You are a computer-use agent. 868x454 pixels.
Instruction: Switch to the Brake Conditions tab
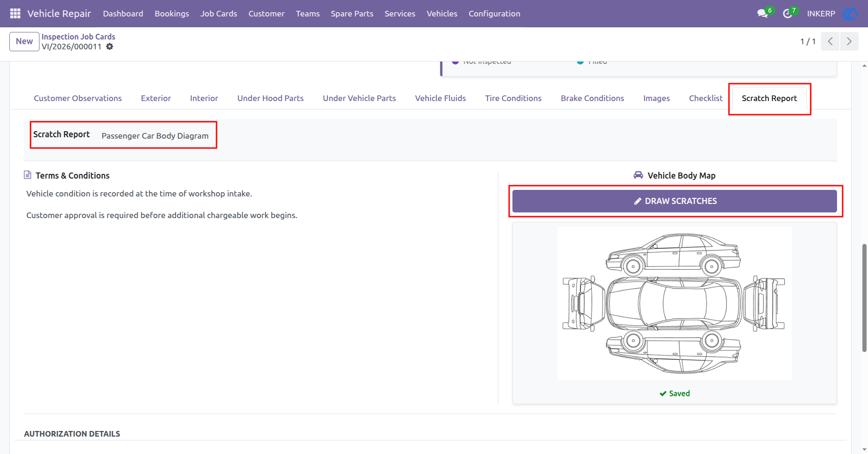pos(592,98)
